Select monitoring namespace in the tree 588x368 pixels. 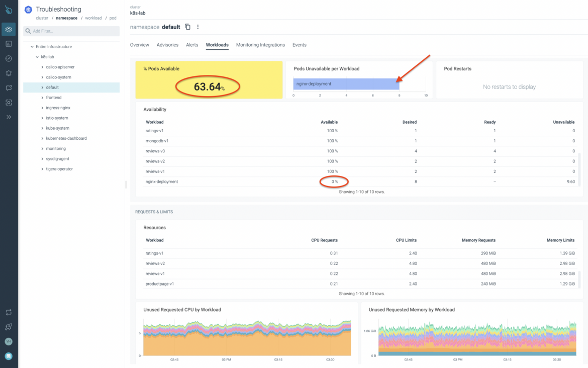coord(56,148)
